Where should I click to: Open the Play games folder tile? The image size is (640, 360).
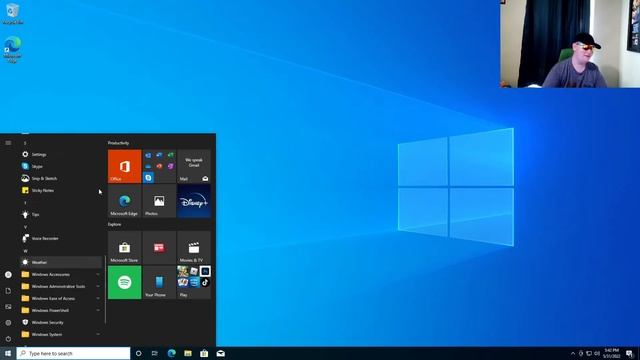click(x=194, y=282)
